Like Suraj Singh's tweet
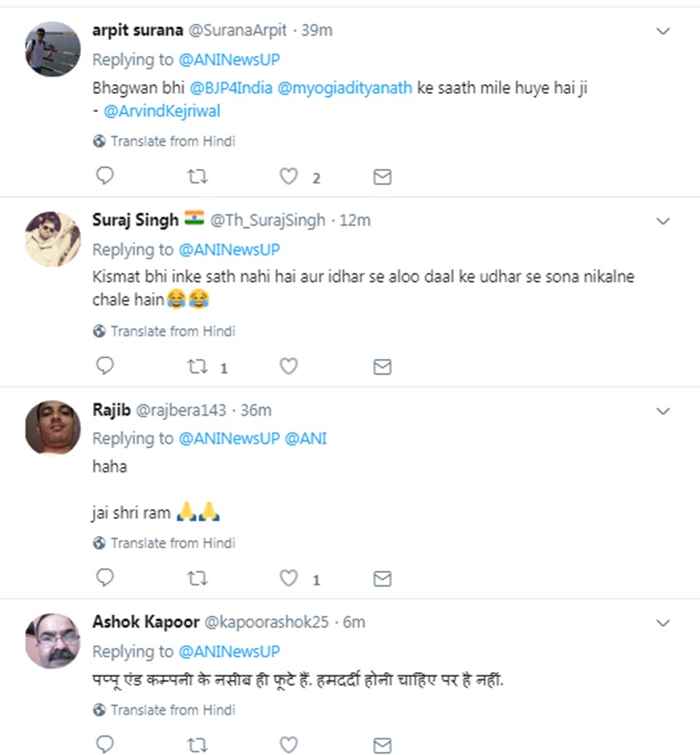 click(288, 366)
